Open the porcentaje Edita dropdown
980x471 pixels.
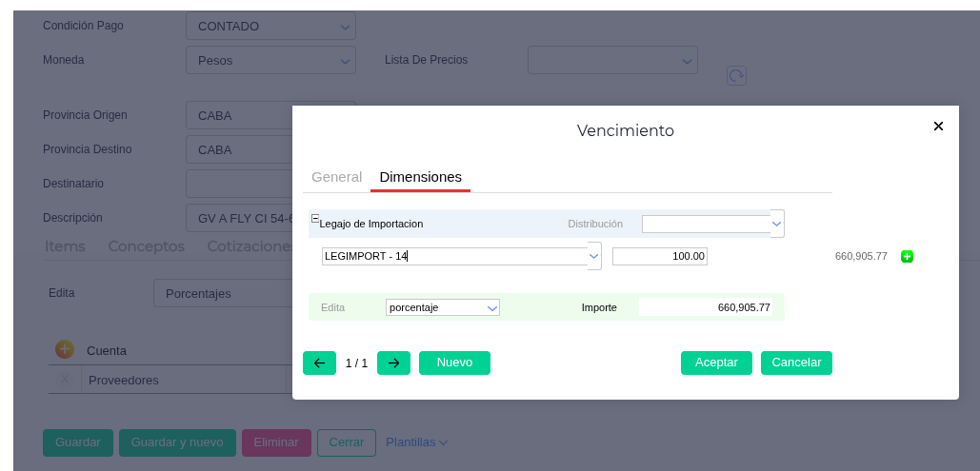click(492, 307)
